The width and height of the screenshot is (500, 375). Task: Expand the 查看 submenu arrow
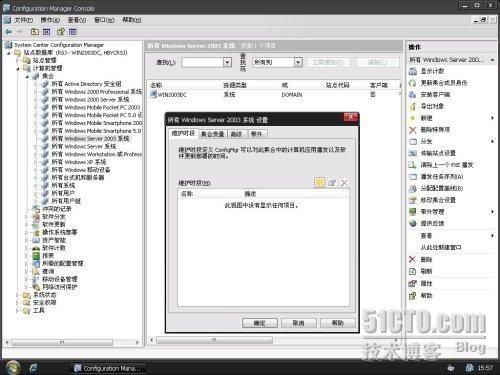[492, 236]
